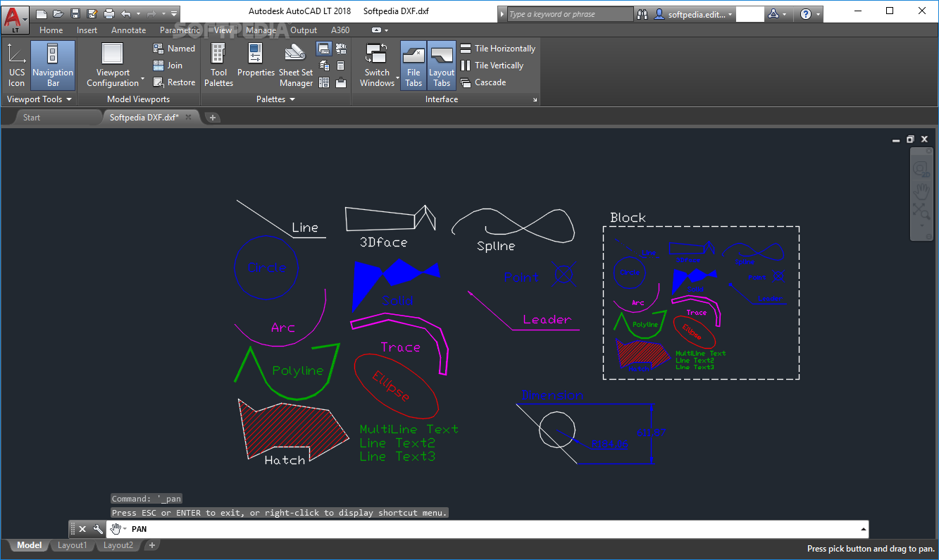Toggle Layout Tabs display
The image size is (939, 560).
[442, 64]
